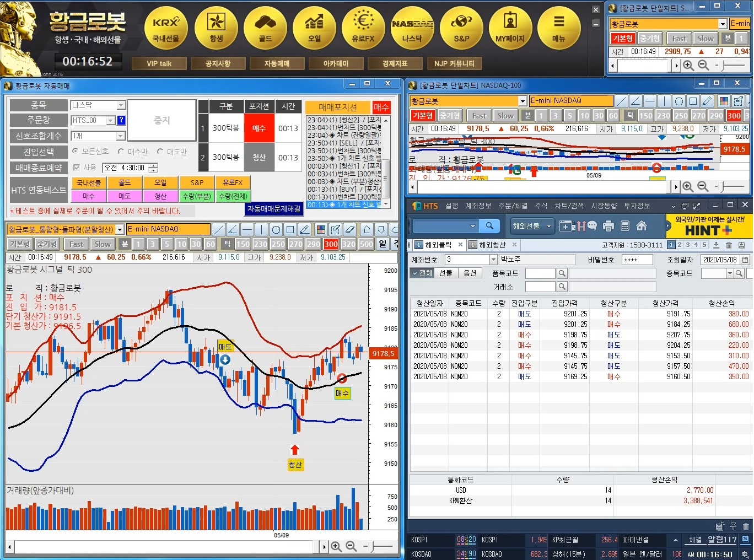Select circle drawing tool in bottom-left chart
This screenshot has height=560, width=754.
(276, 229)
